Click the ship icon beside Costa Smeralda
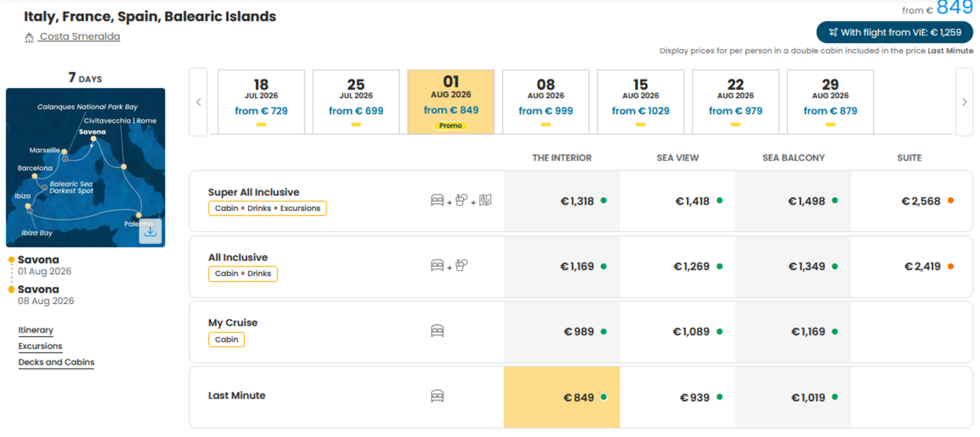 [29, 37]
